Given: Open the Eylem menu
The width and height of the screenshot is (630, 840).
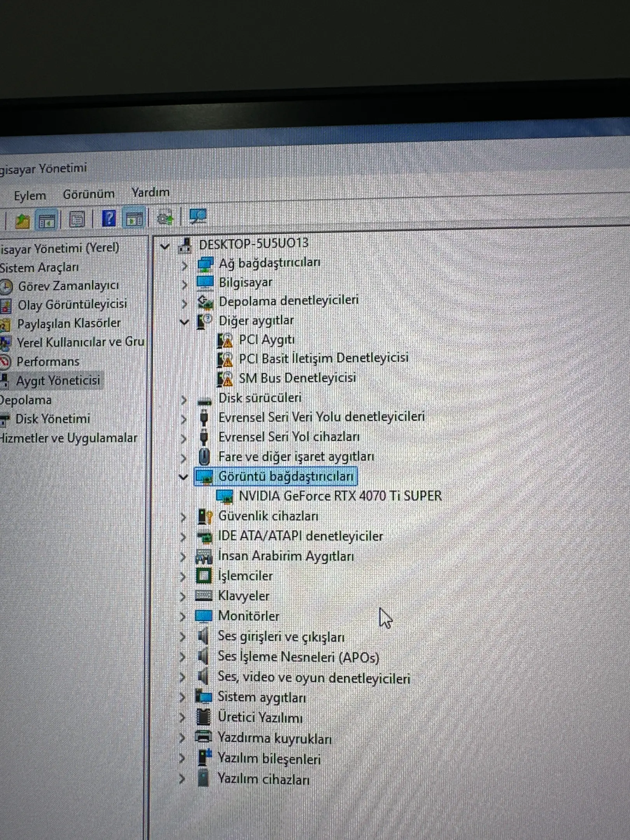Looking at the screenshot, I should click(x=30, y=196).
